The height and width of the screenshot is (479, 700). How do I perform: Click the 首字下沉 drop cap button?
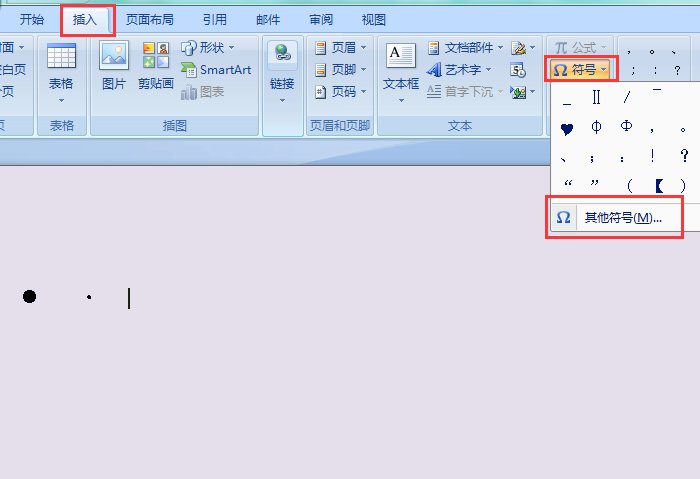(x=464, y=92)
